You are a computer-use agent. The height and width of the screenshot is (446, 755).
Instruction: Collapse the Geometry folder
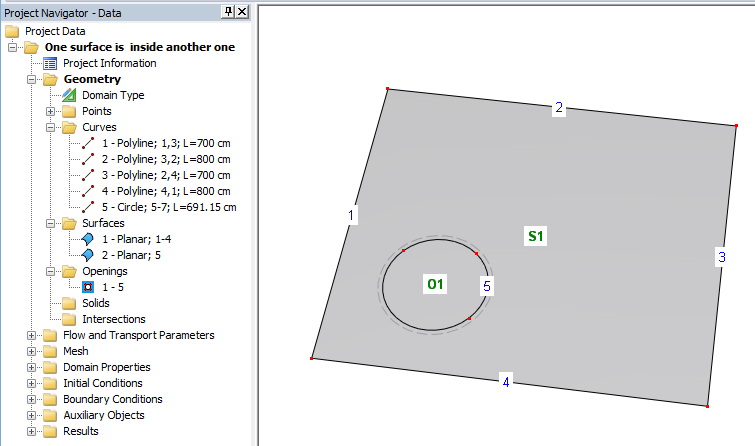coord(31,79)
